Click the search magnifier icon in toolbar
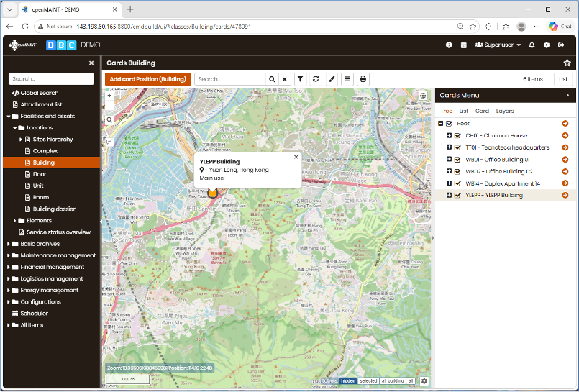The image size is (579, 392). click(272, 79)
